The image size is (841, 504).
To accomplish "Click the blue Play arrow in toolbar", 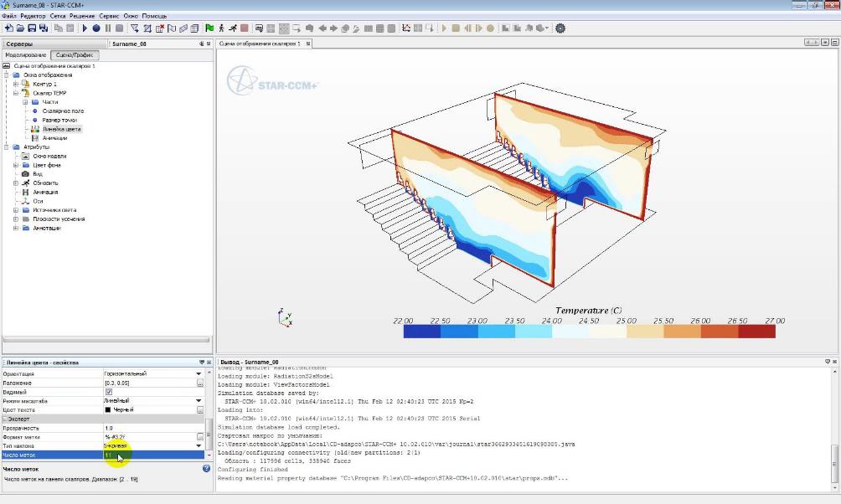I will [x=85, y=28].
